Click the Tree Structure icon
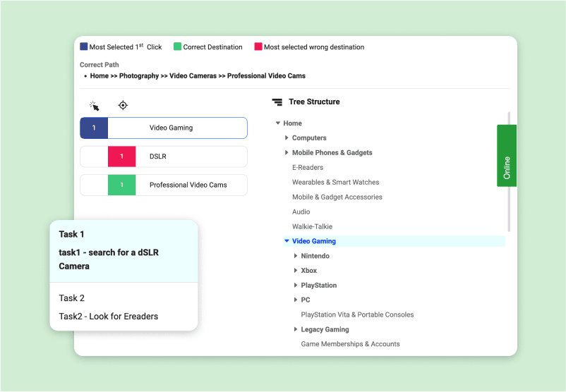Image resolution: width=566 pixels, height=392 pixels. pos(277,102)
